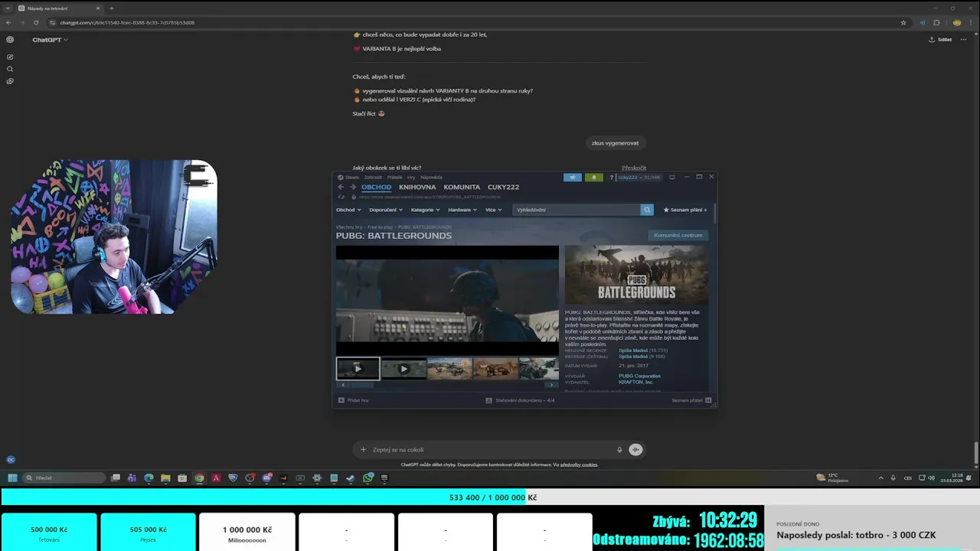Click the Steam store search magnifier
The width and height of the screenshot is (980, 551).
point(647,210)
